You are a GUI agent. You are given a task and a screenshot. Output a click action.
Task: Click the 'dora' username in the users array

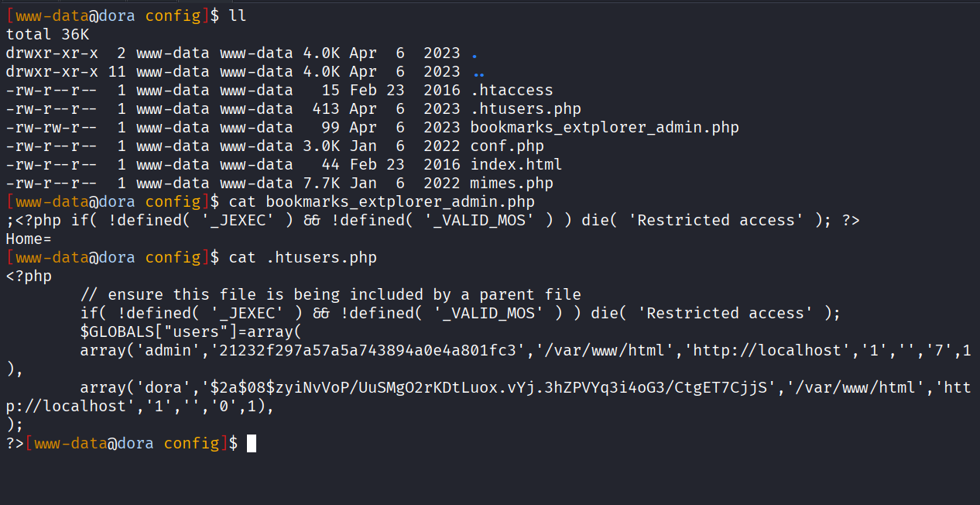tap(153, 388)
